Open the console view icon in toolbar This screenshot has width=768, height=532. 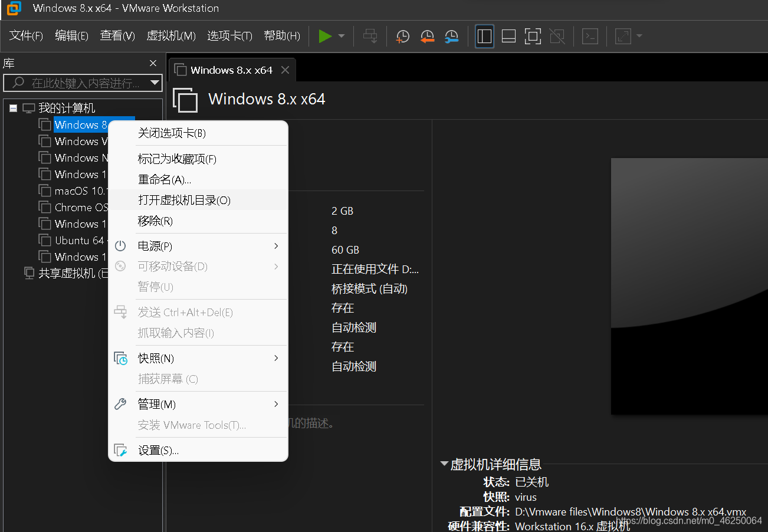(x=590, y=36)
